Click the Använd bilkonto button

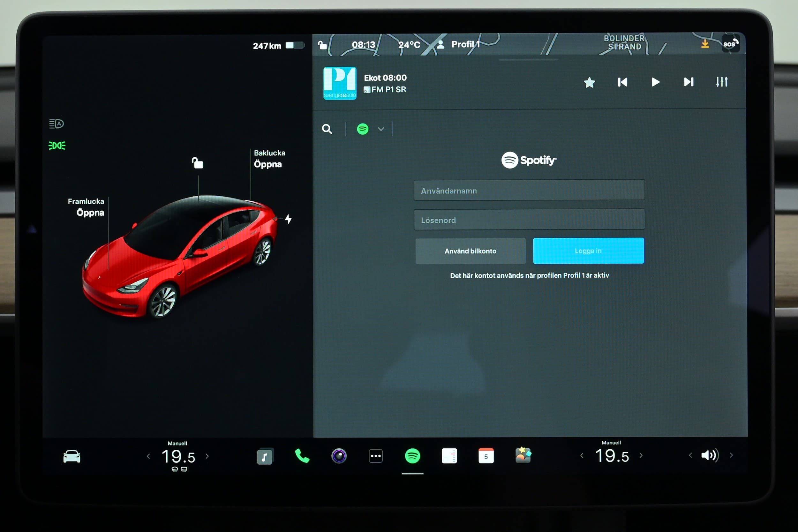(x=470, y=251)
